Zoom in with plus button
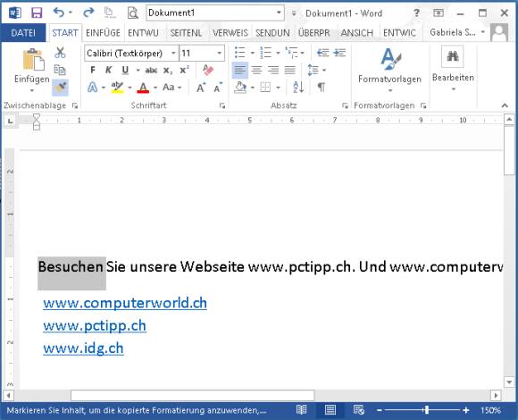The height and width of the screenshot is (420, 518). [466, 410]
